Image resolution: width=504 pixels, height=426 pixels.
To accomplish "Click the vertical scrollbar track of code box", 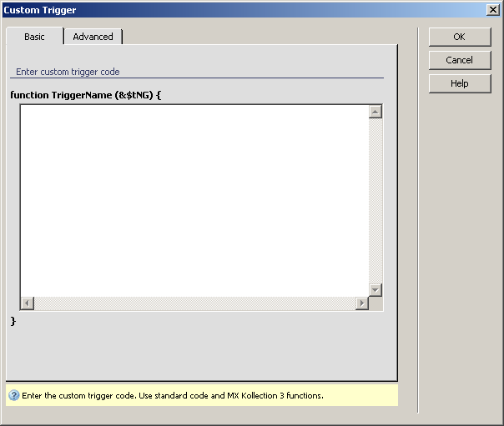I will pyautogui.click(x=375, y=200).
